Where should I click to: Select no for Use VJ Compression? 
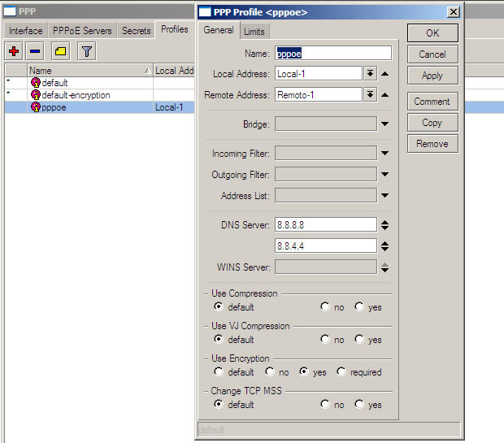325,339
